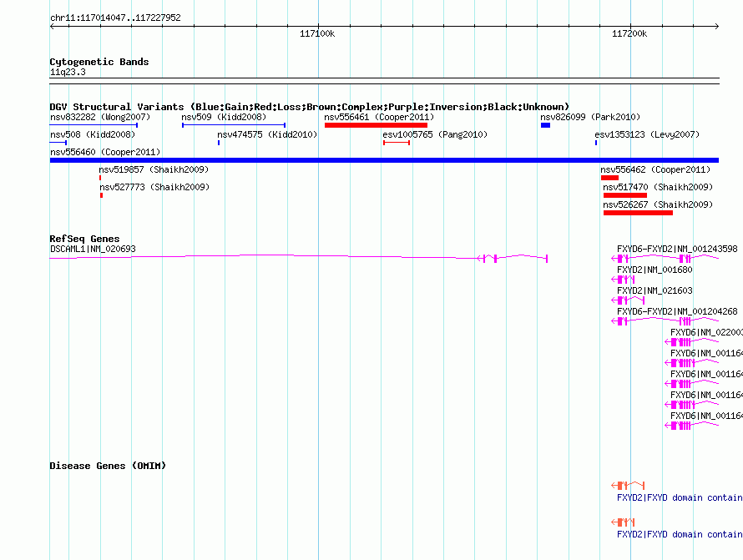The image size is (743, 560).
Task: Open the nsv519857 (Shaikh2009) variant label
Action: pos(154,169)
